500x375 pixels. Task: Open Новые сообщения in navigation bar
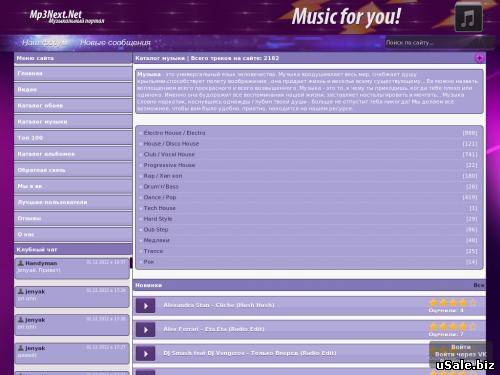115,43
